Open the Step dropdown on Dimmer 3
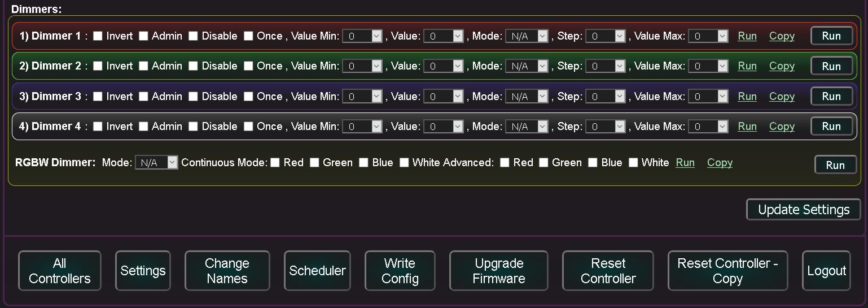Screen dimensions: 868x308 coord(606,97)
